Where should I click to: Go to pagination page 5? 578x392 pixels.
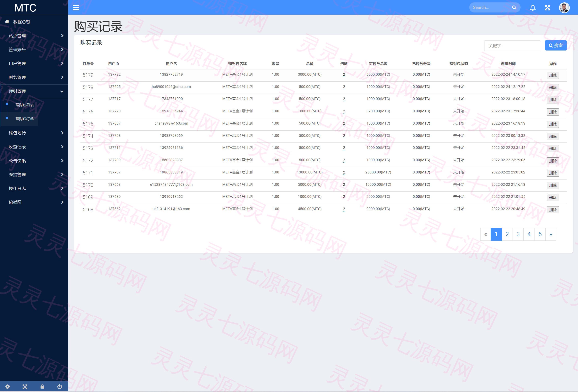point(540,234)
